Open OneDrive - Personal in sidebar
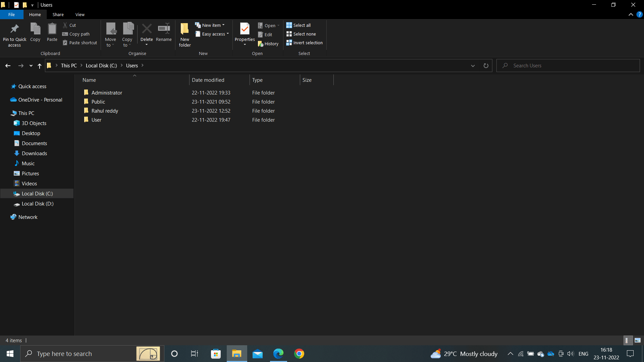Screen dimensions: 644x362 coord(40,100)
